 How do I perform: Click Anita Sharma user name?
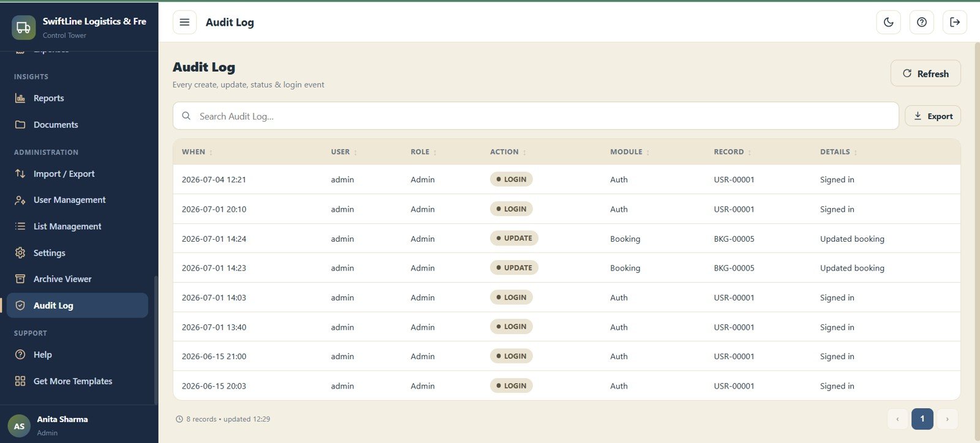(62, 419)
